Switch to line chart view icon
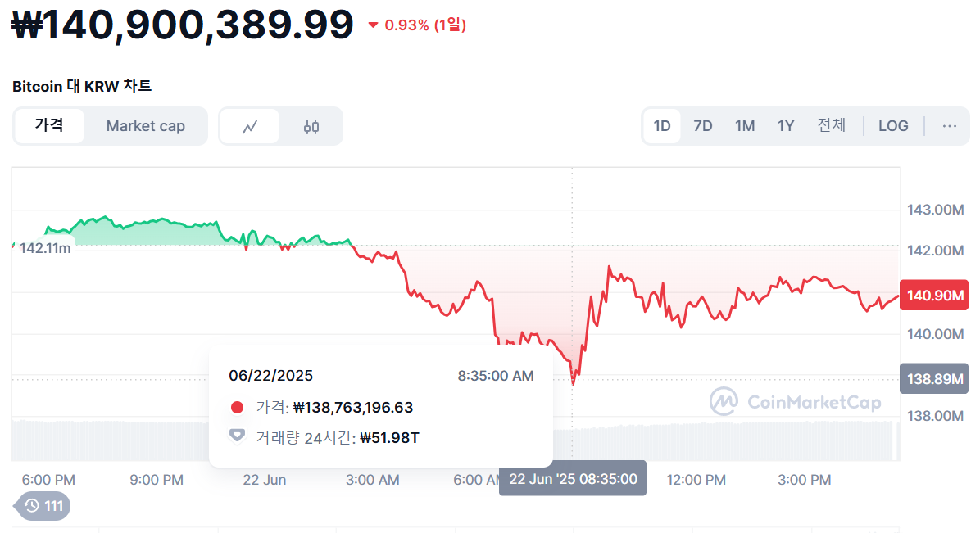 [x=250, y=126]
